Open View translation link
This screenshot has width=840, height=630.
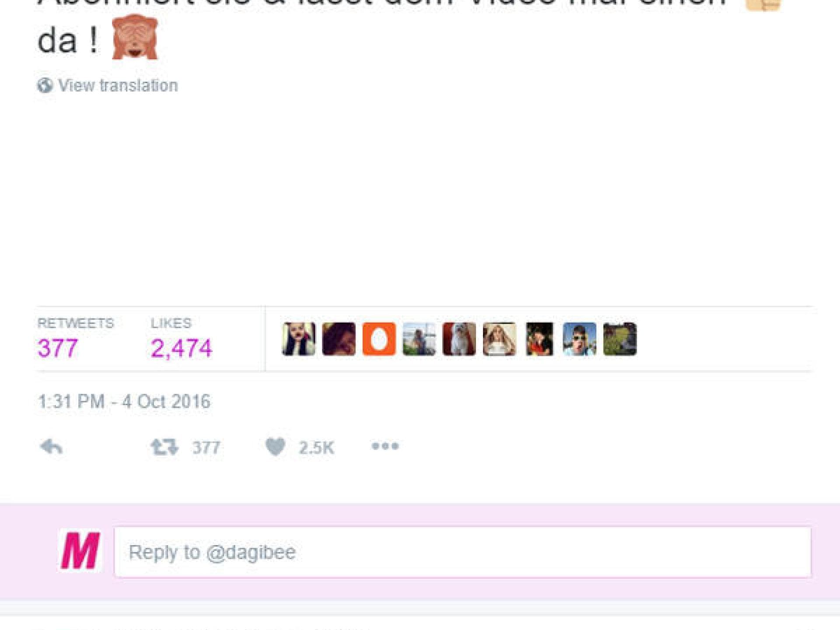click(x=118, y=85)
